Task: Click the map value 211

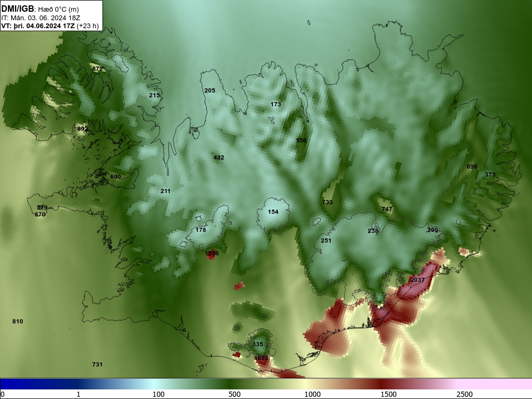Action: [165, 191]
